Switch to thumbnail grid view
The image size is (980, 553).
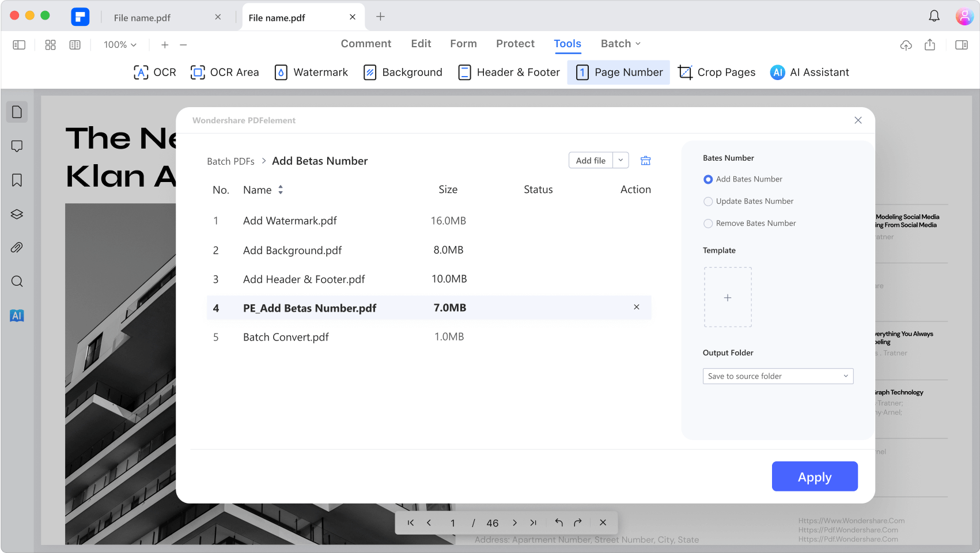[x=51, y=45]
